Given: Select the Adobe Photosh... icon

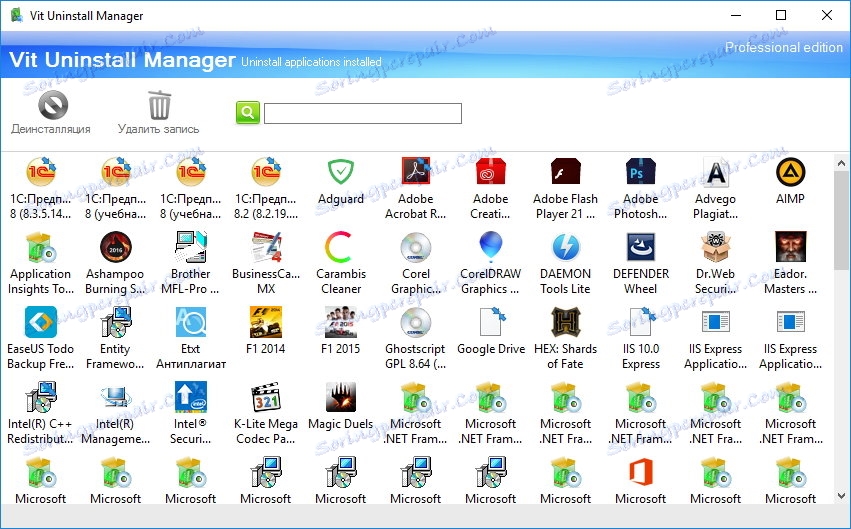Looking at the screenshot, I should 640,172.
